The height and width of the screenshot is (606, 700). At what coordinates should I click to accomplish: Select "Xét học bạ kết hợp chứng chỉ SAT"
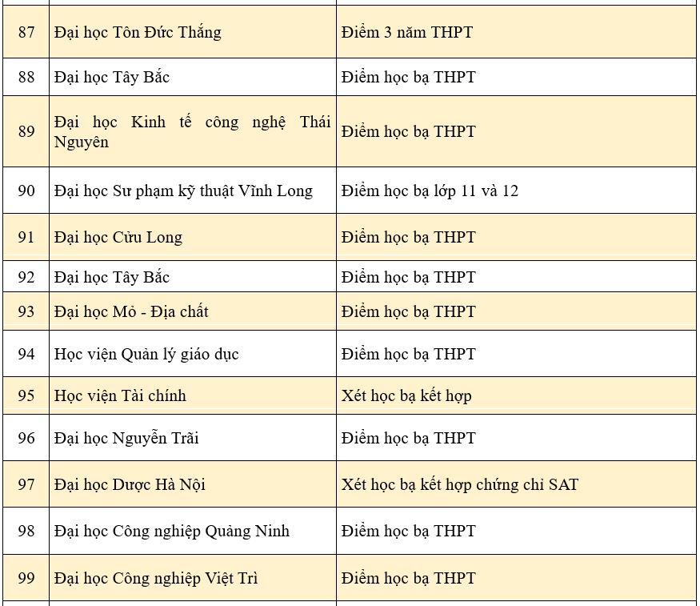click(459, 485)
